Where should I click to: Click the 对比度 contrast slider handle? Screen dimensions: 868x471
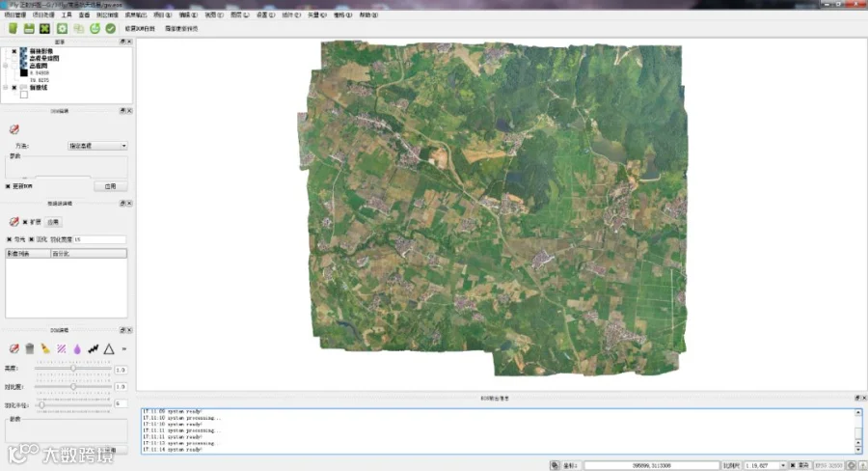point(73,387)
